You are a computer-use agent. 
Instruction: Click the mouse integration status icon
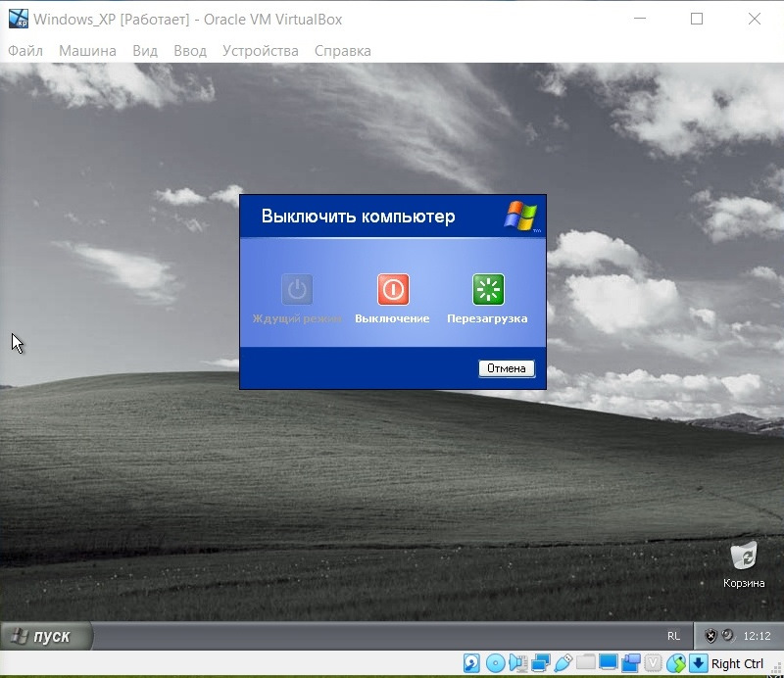coord(676,663)
